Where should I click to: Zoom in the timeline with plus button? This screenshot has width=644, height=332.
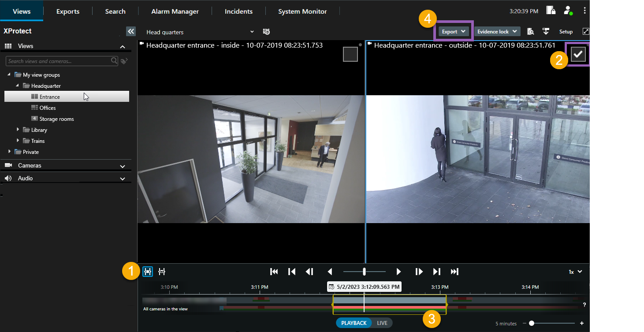pos(582,323)
